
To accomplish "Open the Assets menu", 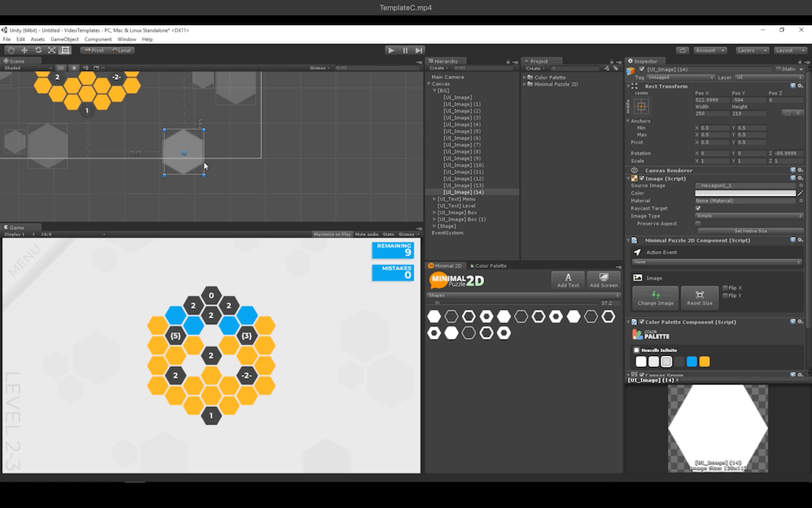I will [38, 39].
